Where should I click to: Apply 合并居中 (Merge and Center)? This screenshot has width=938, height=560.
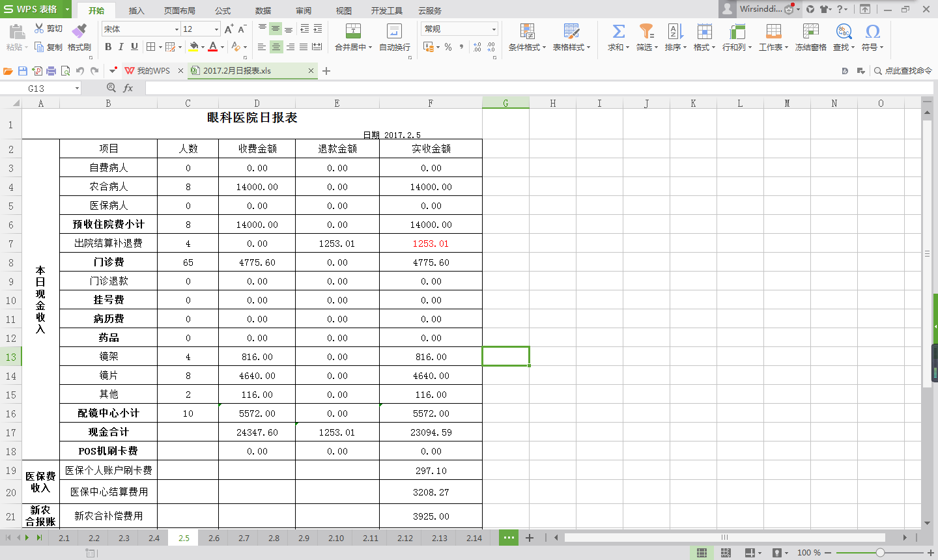point(352,37)
